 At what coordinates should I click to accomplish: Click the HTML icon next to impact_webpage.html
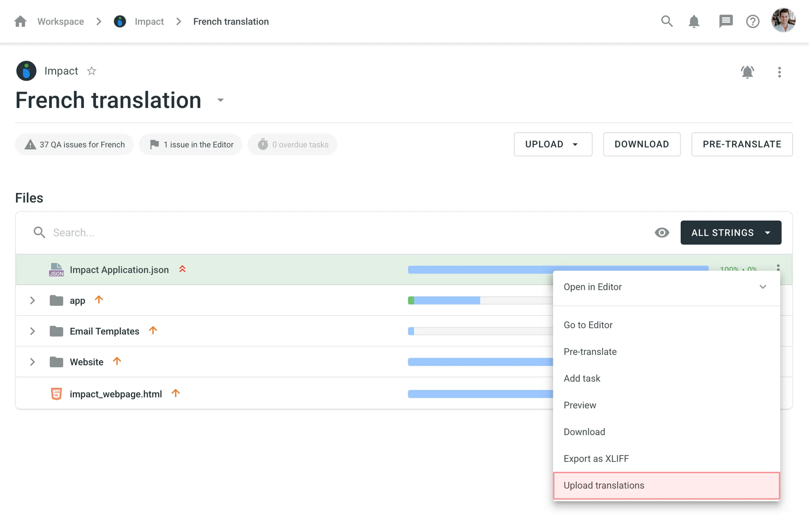pos(56,394)
